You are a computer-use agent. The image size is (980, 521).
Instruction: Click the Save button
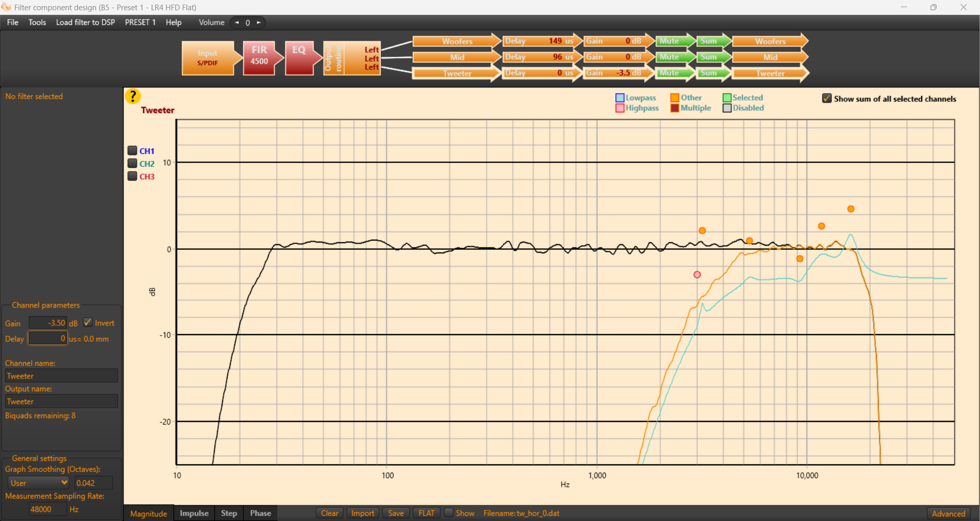396,513
